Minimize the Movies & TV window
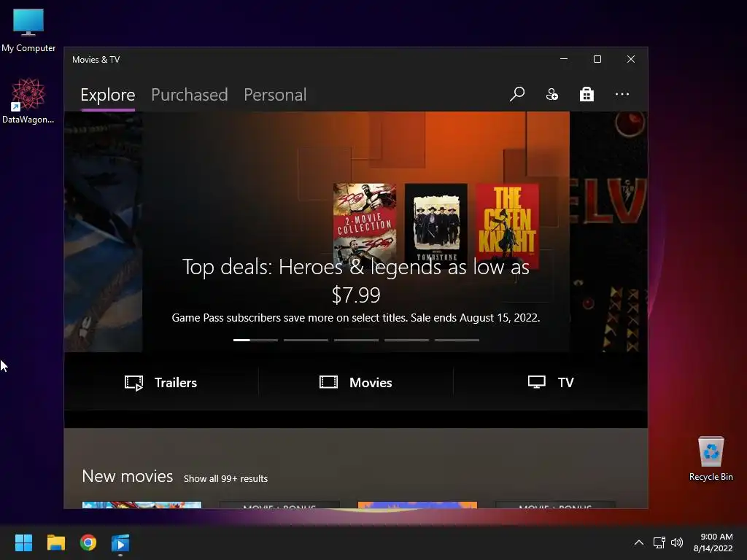Screen dimensions: 747x560 (564, 59)
